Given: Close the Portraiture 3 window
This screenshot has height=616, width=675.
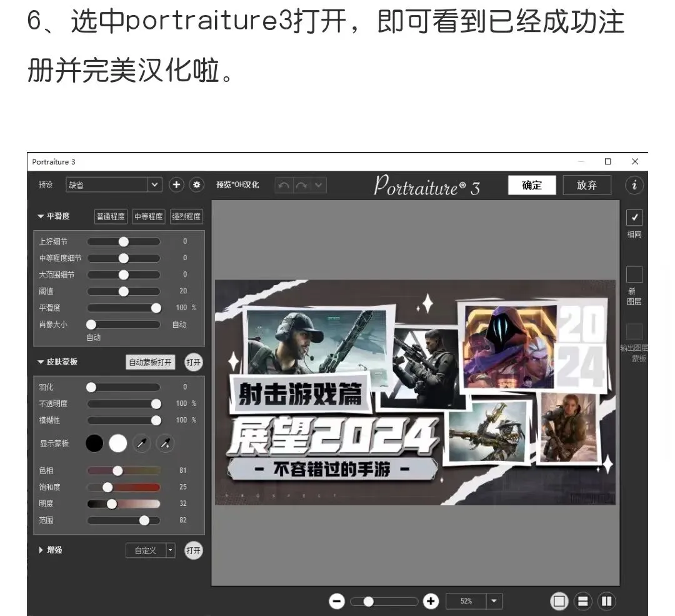Looking at the screenshot, I should [635, 161].
